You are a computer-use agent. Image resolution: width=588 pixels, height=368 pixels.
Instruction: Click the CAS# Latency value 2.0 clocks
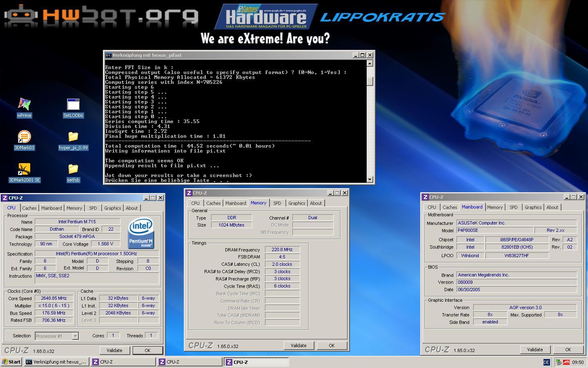click(282, 264)
